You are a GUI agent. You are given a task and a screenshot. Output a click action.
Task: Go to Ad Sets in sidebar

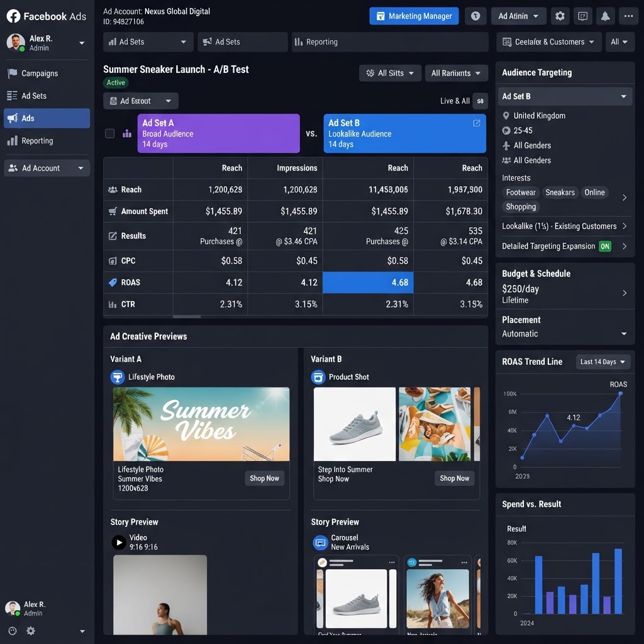coord(47,96)
